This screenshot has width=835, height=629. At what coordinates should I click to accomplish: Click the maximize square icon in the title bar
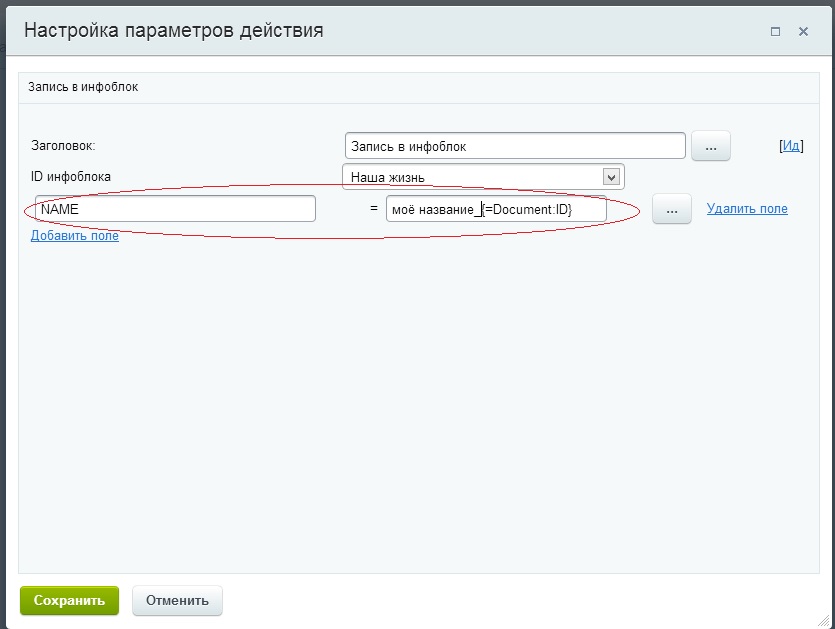click(x=773, y=31)
